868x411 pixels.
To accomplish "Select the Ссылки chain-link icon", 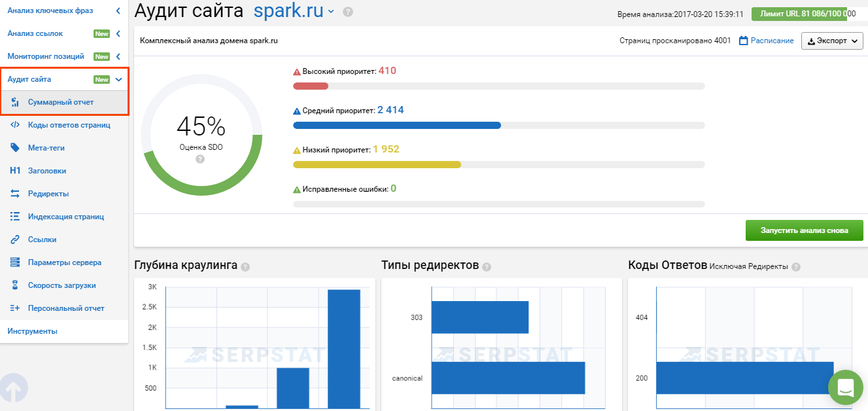I will point(14,240).
